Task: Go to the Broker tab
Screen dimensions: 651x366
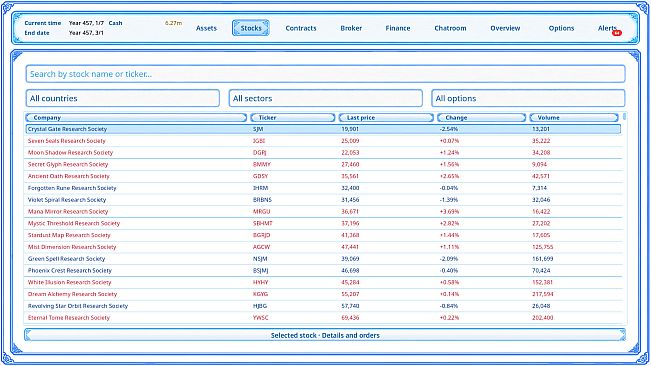Action: point(351,28)
